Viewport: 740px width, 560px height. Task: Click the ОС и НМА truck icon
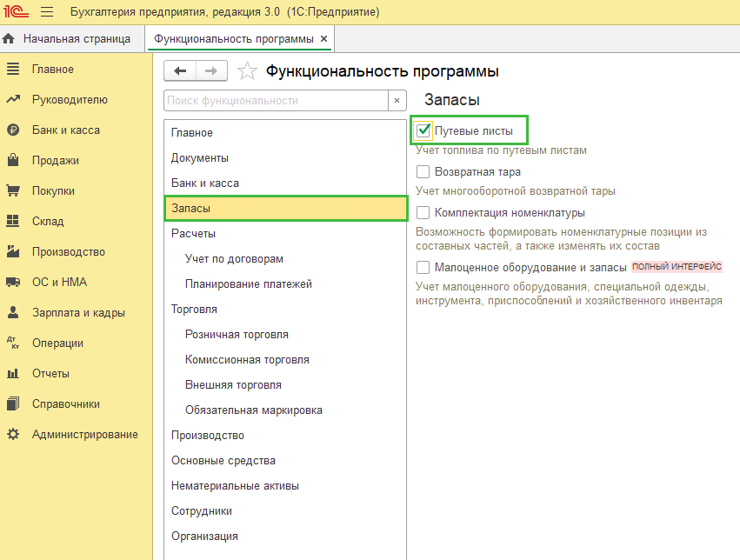(x=13, y=282)
